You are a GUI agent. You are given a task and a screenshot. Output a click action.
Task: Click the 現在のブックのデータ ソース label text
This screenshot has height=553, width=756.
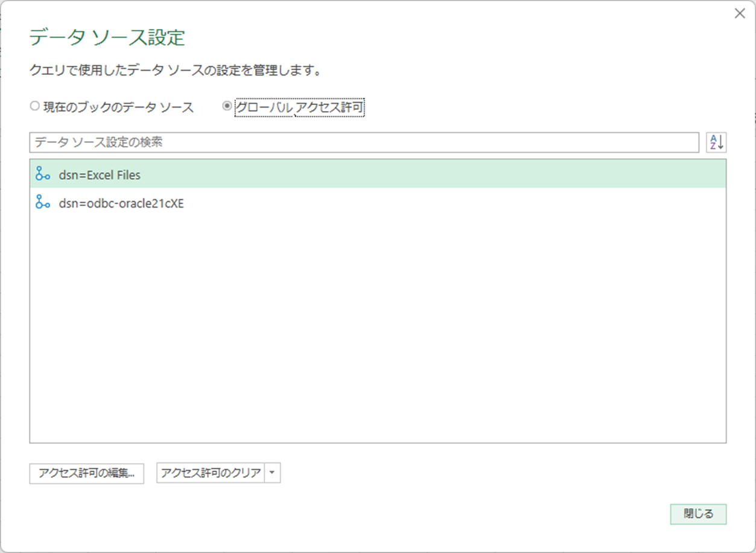click(118, 107)
